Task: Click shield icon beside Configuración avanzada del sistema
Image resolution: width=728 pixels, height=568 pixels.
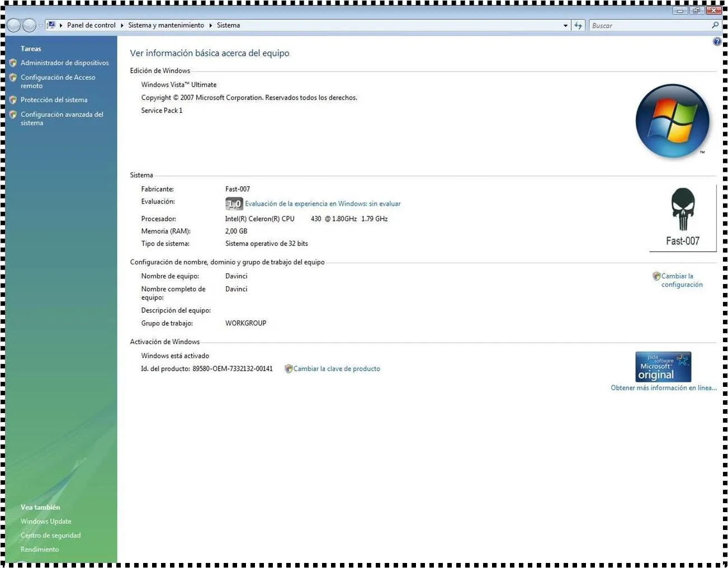Action: tap(13, 115)
